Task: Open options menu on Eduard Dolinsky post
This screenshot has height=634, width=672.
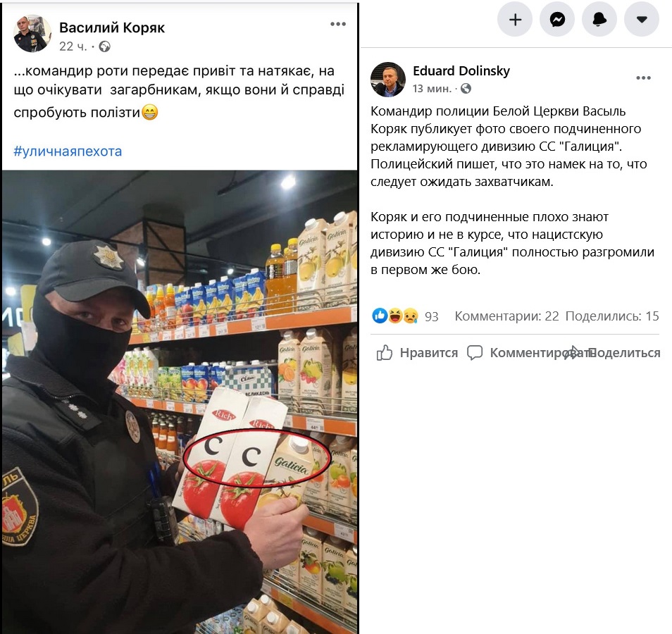Action: 644,78
